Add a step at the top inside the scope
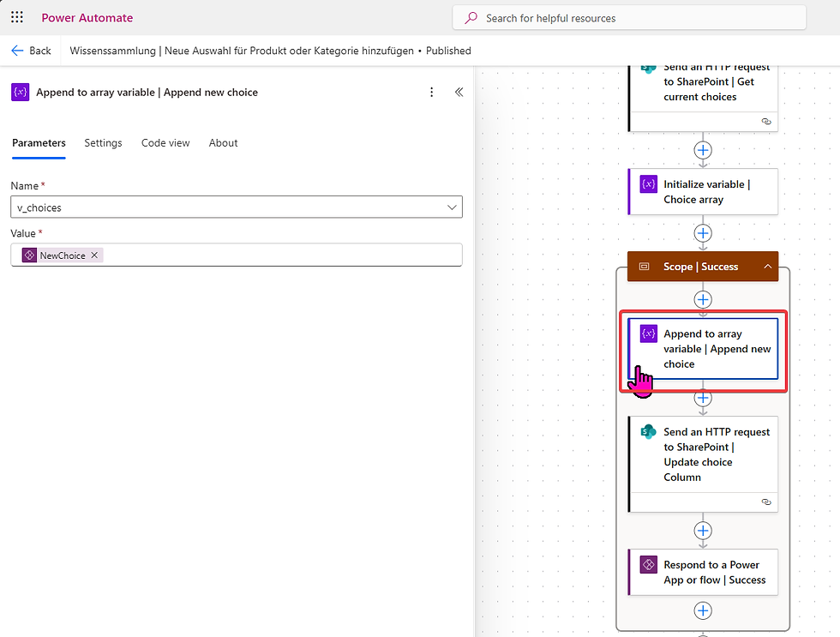 pyautogui.click(x=703, y=299)
